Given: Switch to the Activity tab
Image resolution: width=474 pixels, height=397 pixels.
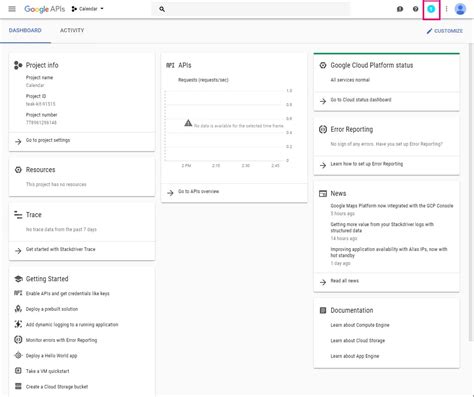Looking at the screenshot, I should tap(72, 30).
